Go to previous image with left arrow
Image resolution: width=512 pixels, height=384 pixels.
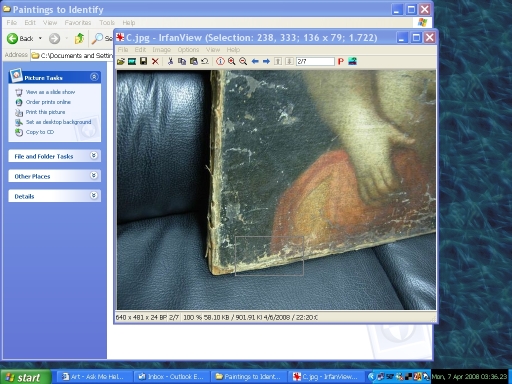(255, 61)
